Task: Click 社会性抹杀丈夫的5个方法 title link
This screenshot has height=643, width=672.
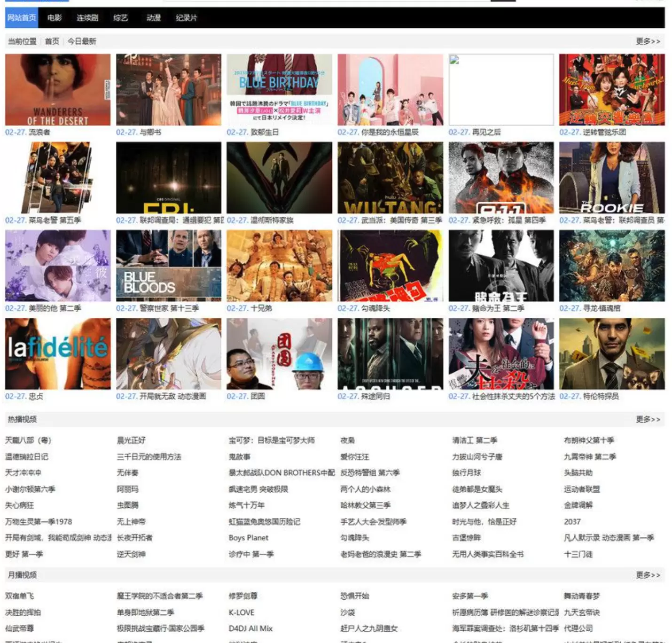Action: (513, 396)
